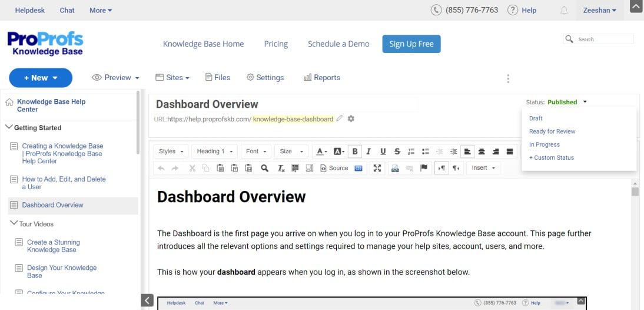Open the Styles dropdown
The width and height of the screenshot is (644, 310).
point(171,151)
